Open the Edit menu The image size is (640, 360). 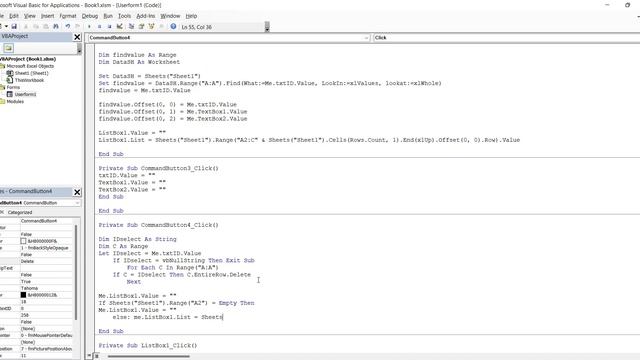tap(14, 16)
